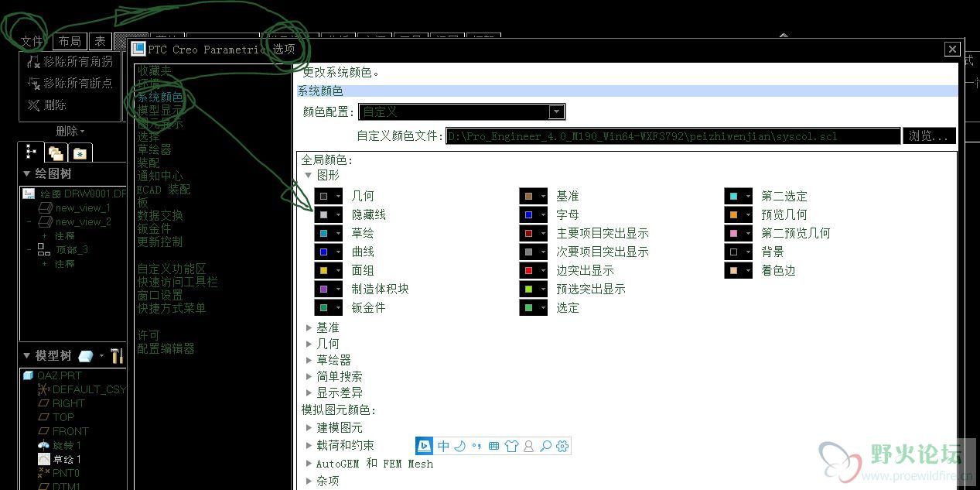Click the custom color file path field
980x490 pixels.
click(x=673, y=136)
